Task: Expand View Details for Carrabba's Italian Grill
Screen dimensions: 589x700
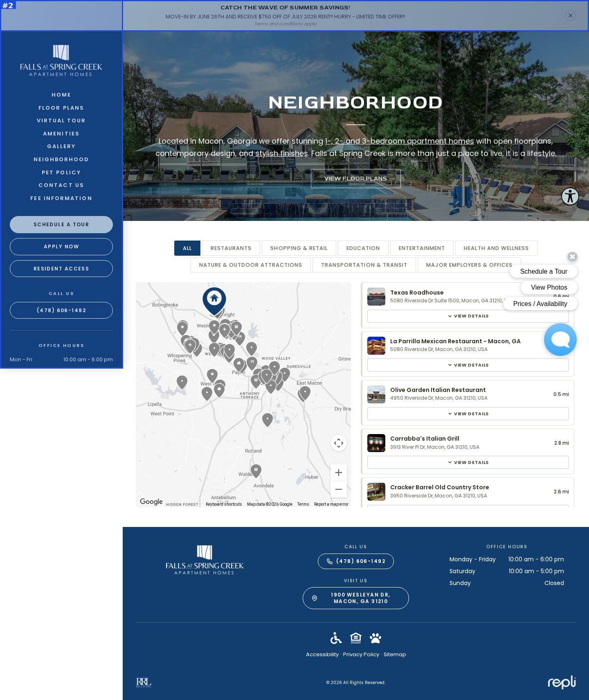Action: 468,462
